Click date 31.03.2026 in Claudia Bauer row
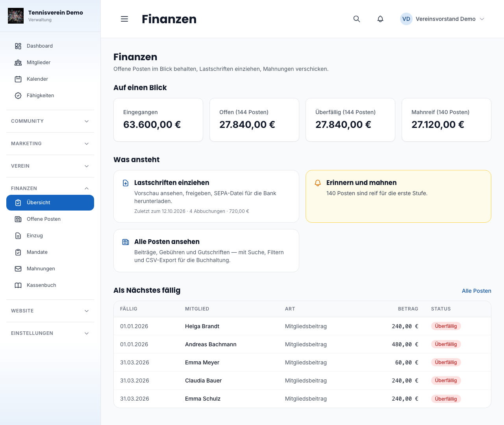 coord(135,381)
